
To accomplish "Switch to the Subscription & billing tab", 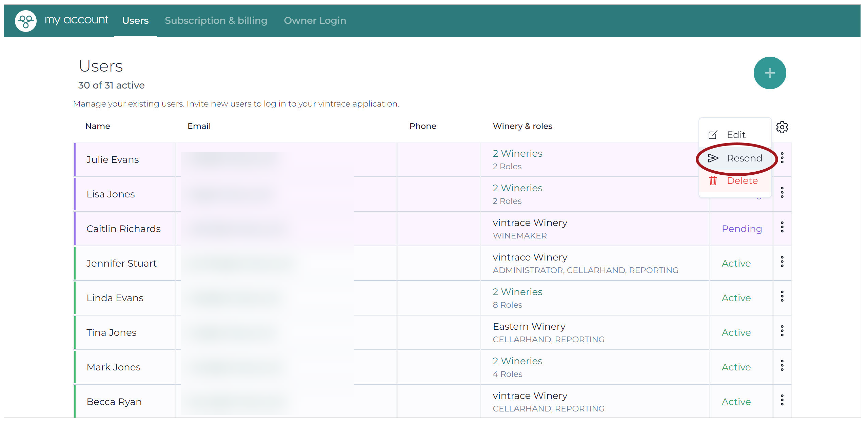I will coord(216,21).
